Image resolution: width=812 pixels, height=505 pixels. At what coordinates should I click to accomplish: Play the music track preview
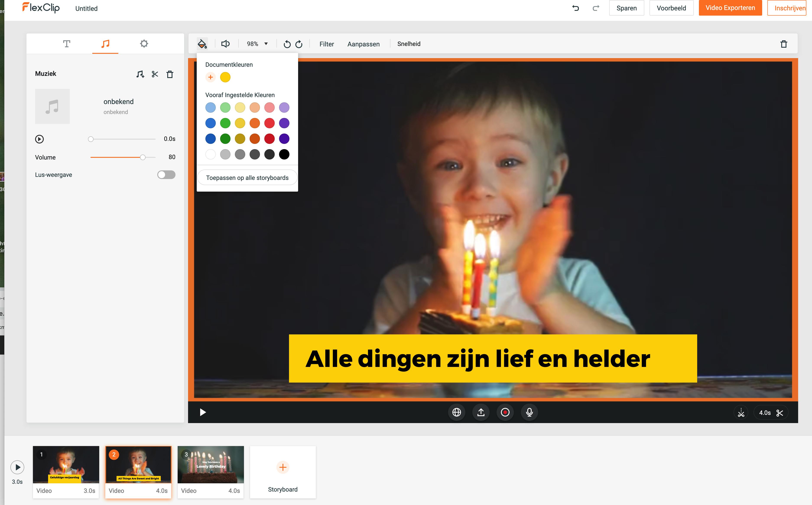[39, 139]
